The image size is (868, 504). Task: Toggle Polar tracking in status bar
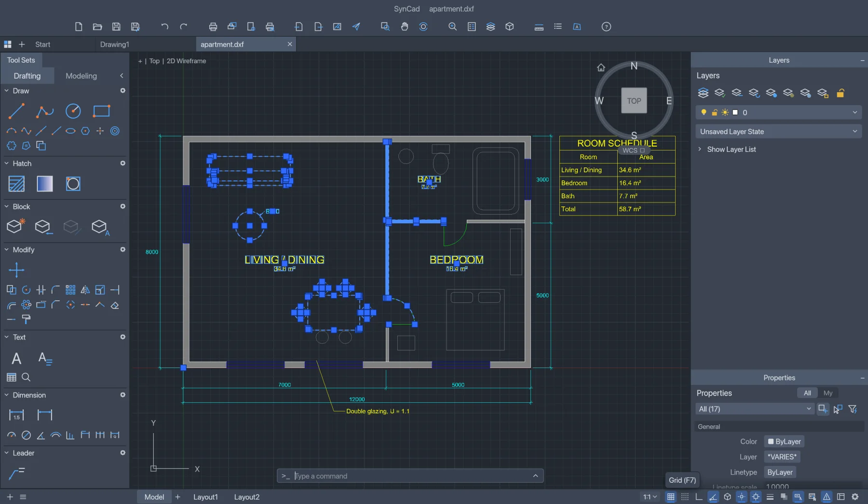point(713,497)
